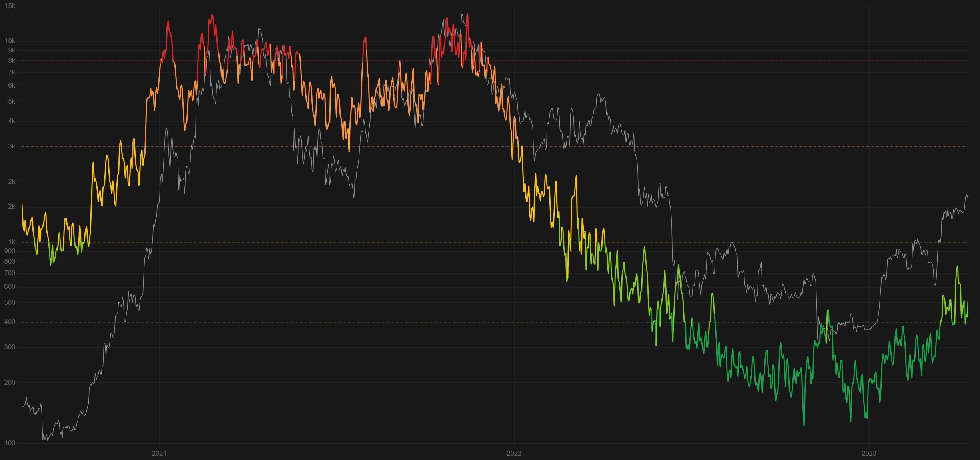Click the 4k y-axis label

(x=12, y=121)
